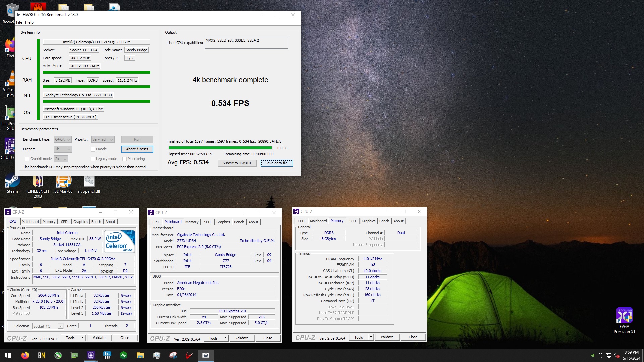Click the benchmark progress bar at 100%

220,148
